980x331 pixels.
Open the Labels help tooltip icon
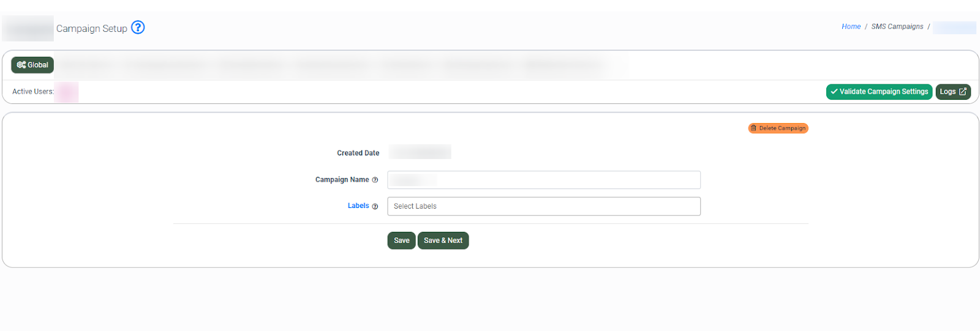(375, 206)
